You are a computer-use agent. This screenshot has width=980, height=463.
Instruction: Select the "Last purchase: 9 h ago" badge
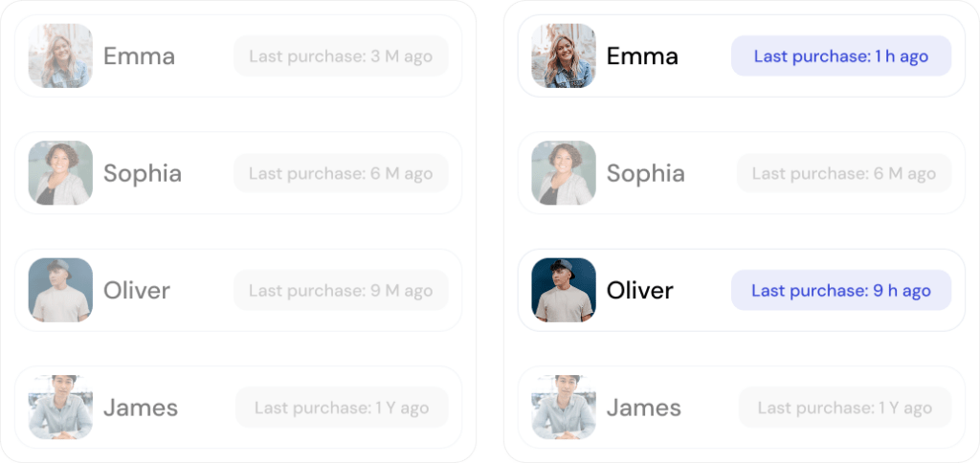click(840, 291)
